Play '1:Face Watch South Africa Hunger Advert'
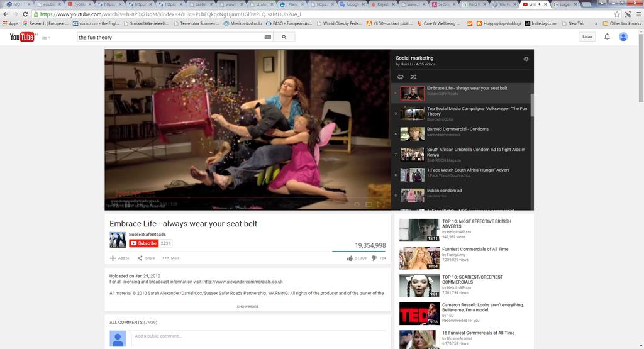This screenshot has height=349, width=644. point(461,175)
